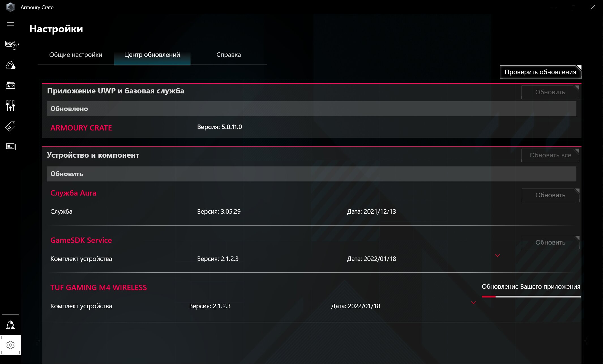Click Дата: 2021/12/13 text
The width and height of the screenshot is (603, 364).
371,211
